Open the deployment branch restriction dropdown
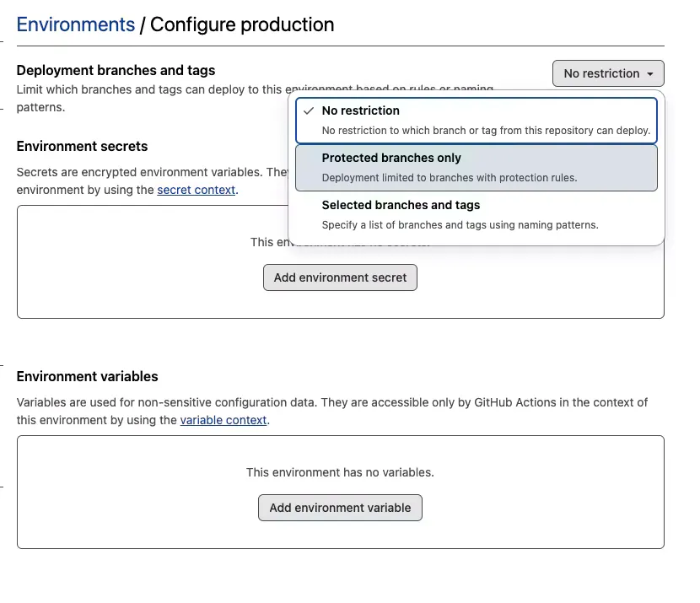The image size is (700, 603). 607,73
